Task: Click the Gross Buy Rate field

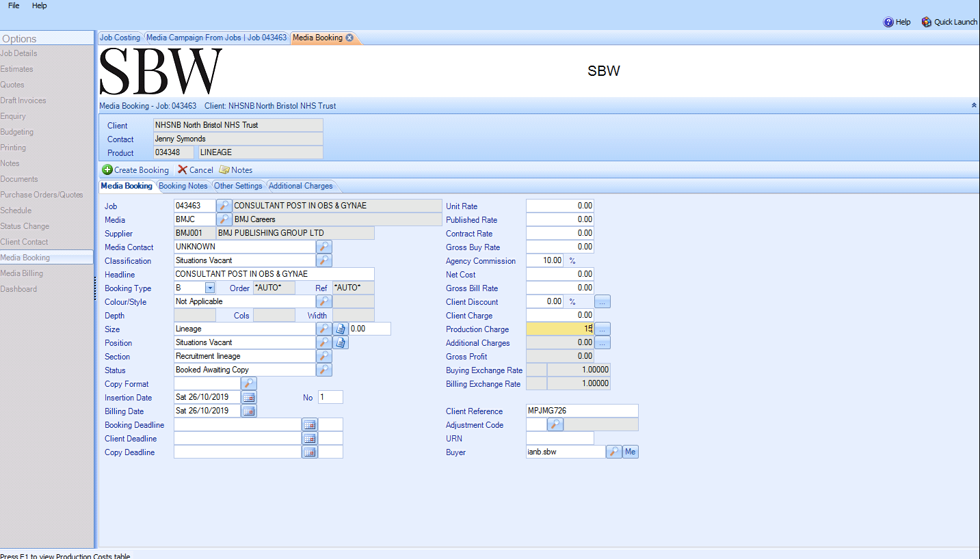Action: coord(560,247)
